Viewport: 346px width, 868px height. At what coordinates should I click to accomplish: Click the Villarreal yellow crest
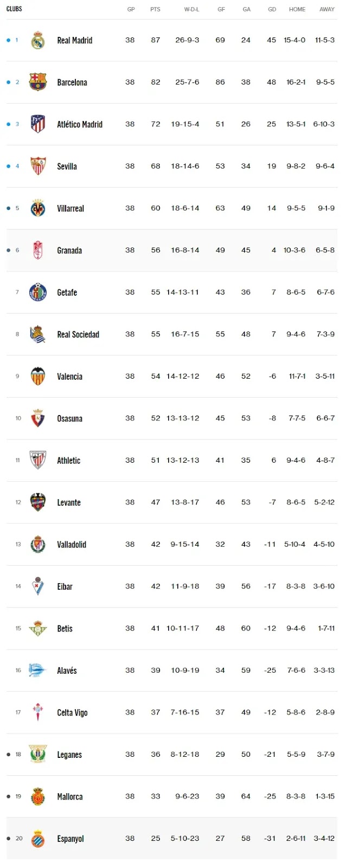pyautogui.click(x=37, y=208)
